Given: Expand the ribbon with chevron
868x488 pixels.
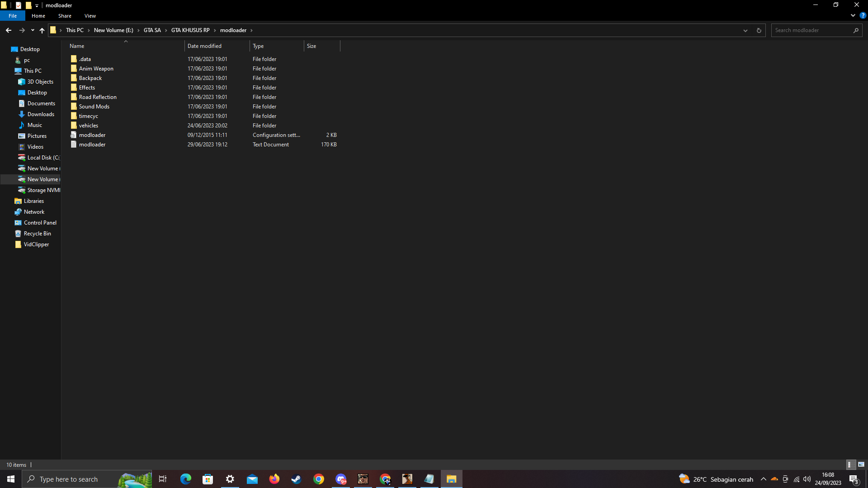Looking at the screenshot, I should (x=853, y=15).
